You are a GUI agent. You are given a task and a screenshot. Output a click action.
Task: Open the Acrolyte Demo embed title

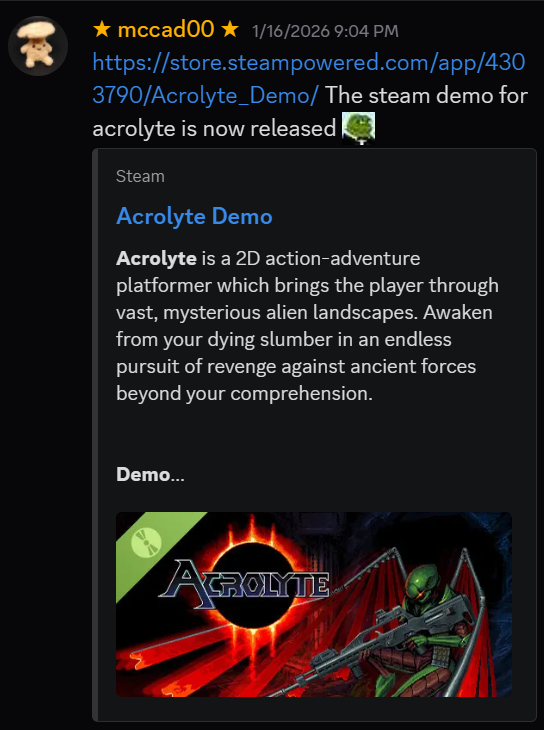[194, 216]
